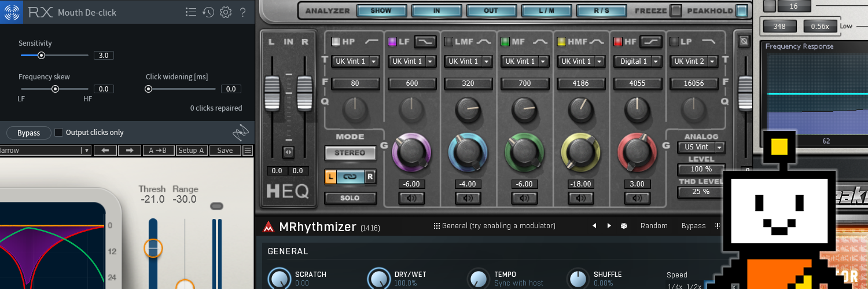The image size is (868, 289).
Task: Open HMF band UK Vint 1 type dropdown
Action: click(x=580, y=61)
